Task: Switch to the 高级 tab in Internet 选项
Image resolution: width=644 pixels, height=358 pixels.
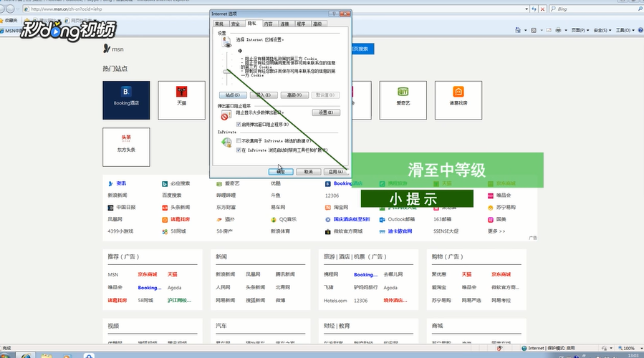Action: click(317, 24)
